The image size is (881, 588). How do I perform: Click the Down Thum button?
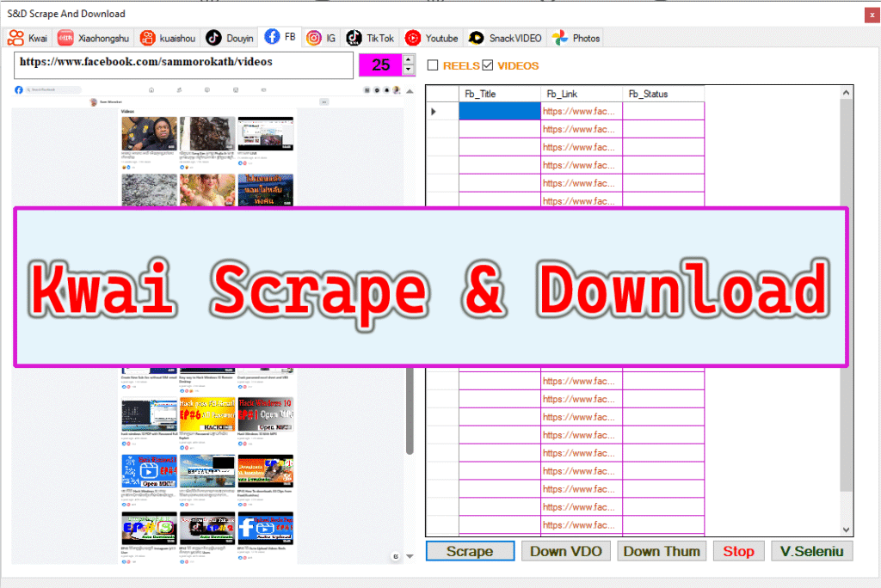pos(662,551)
